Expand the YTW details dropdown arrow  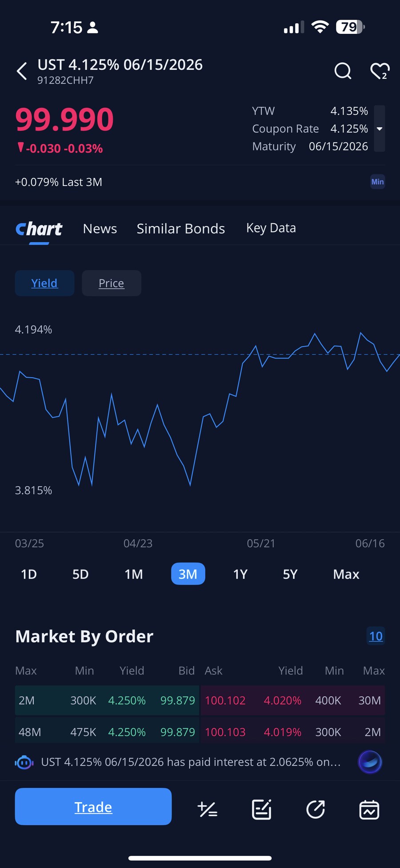coord(380,129)
